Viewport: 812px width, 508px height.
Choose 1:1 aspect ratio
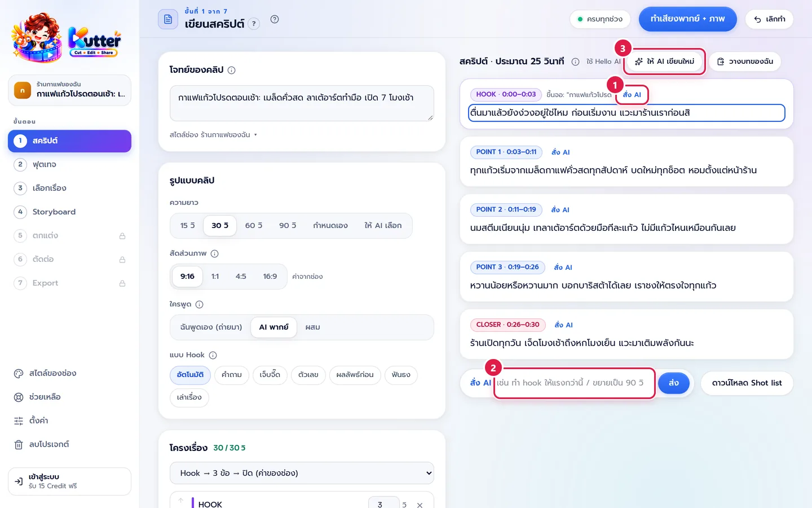coord(215,277)
